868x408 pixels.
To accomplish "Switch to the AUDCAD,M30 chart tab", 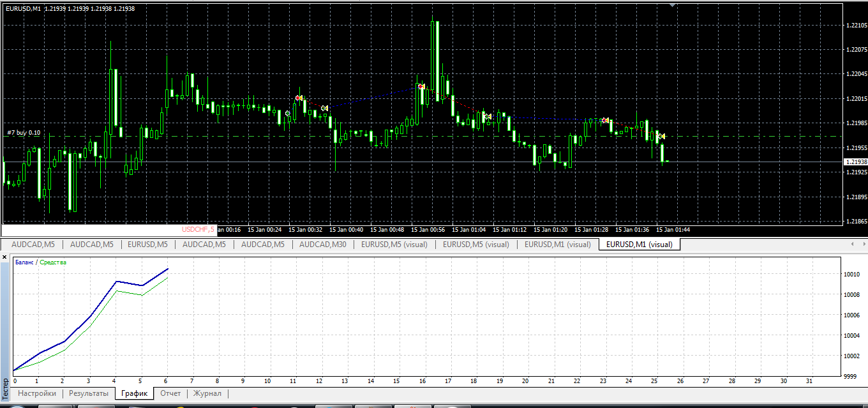I will click(323, 245).
